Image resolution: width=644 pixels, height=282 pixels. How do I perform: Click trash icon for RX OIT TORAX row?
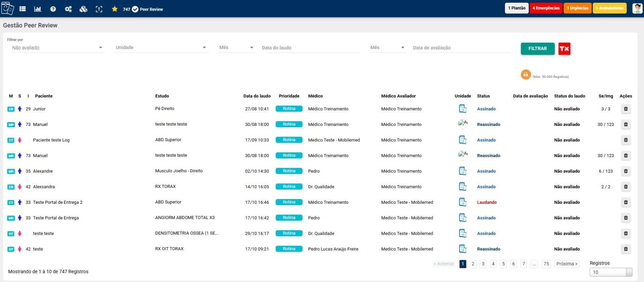(x=626, y=249)
